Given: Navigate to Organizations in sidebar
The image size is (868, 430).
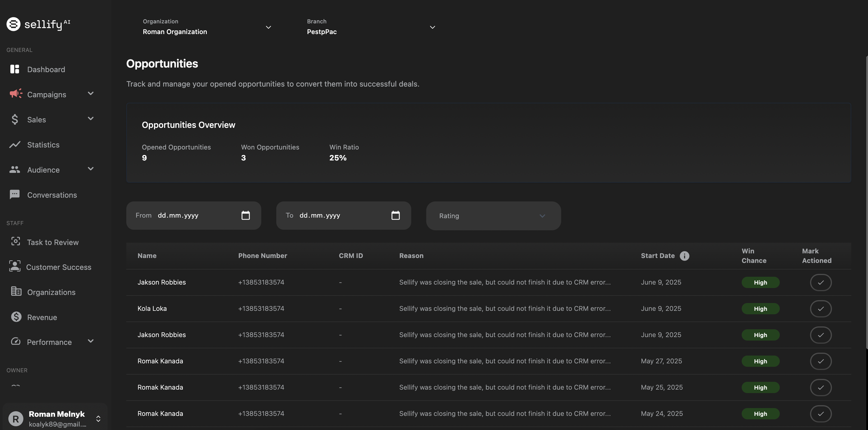Looking at the screenshot, I should click(x=51, y=292).
